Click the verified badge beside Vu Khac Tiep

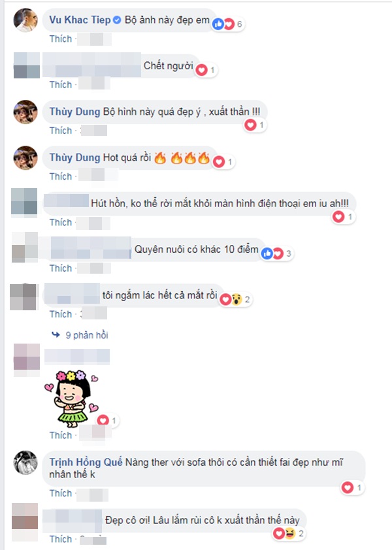(117, 20)
